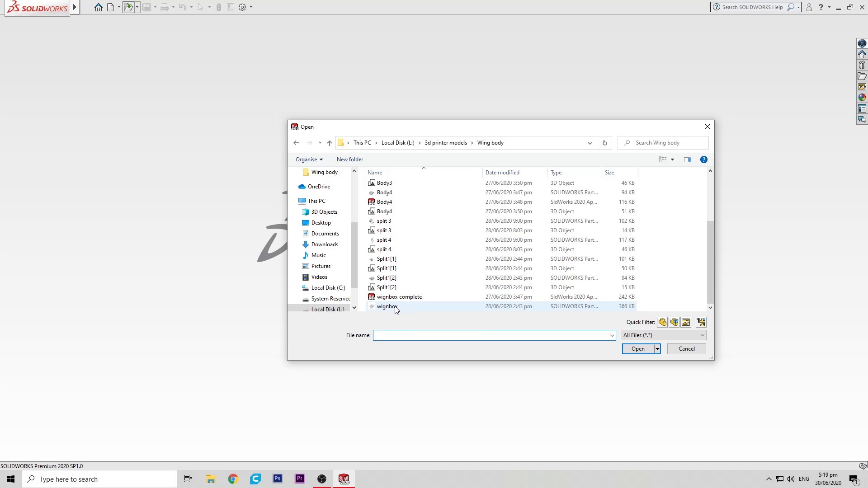The height and width of the screenshot is (488, 868).
Task: Cancel the Open dialog
Action: pyautogui.click(x=686, y=349)
